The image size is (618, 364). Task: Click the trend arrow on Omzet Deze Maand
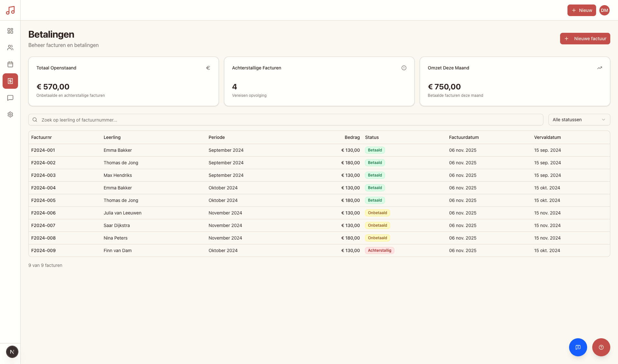point(600,68)
